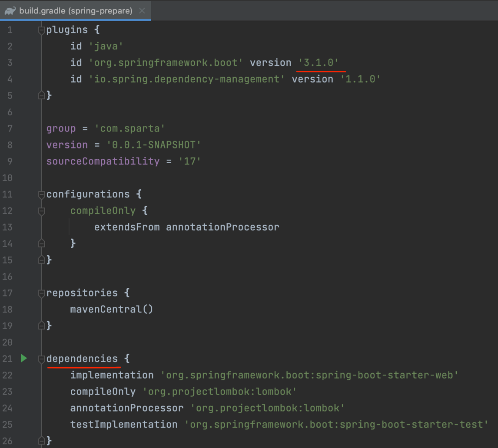Select the build.gradle (spring-prepare) tab

point(75,11)
